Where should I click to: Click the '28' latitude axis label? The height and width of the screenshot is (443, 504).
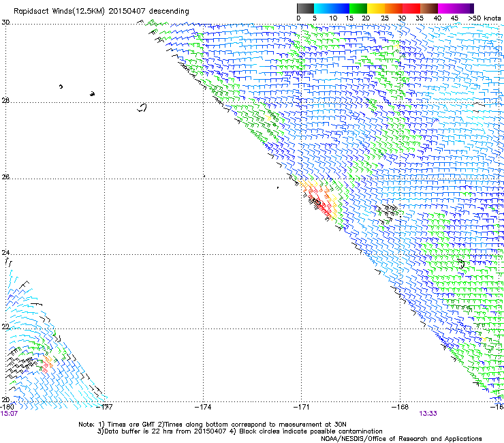tap(5, 101)
